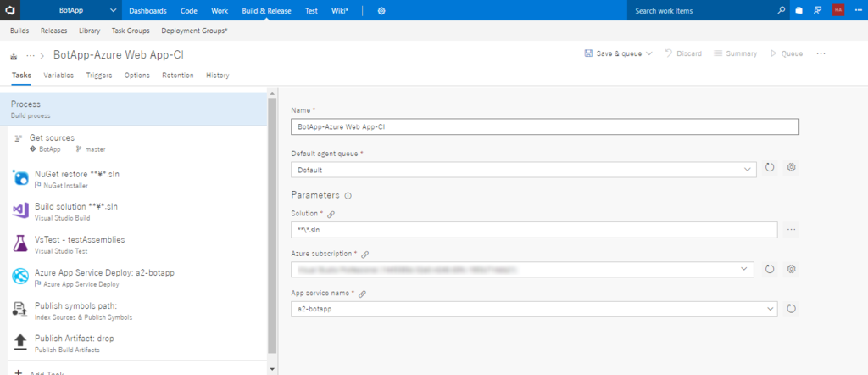Click the Name input field
868x375 pixels.
point(545,127)
